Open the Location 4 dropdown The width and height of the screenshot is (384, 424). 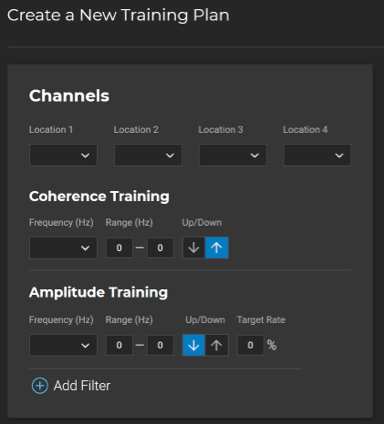(317, 155)
